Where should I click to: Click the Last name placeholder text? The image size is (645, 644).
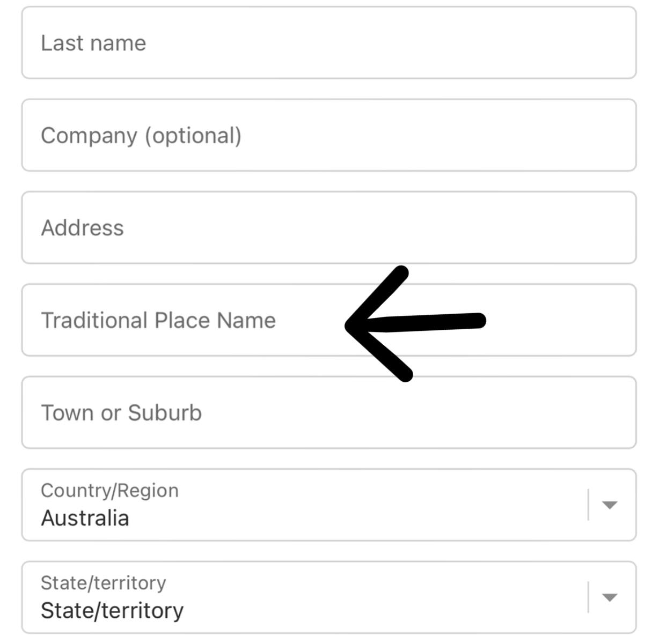click(93, 43)
